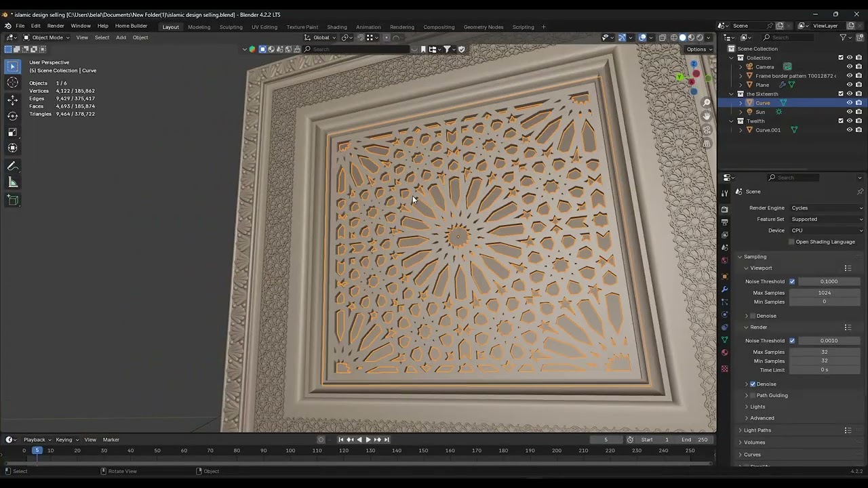Open the Tool properties tab
The height and width of the screenshot is (488, 868).
click(724, 193)
